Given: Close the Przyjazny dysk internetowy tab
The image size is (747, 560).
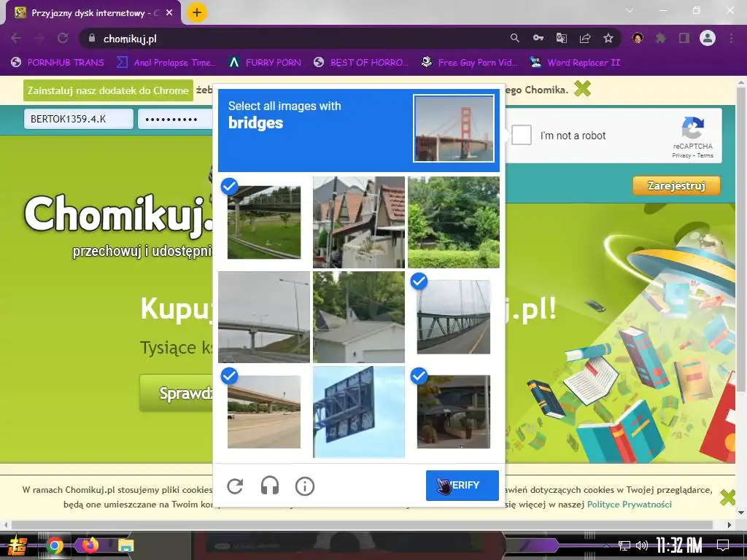Looking at the screenshot, I should 169,13.
